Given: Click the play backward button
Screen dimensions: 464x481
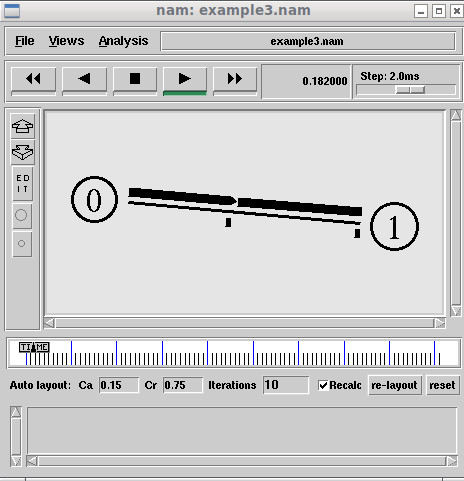Looking at the screenshot, I should point(84,79).
